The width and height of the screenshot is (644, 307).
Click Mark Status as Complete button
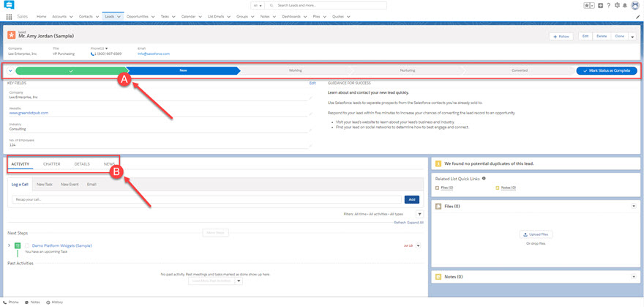pos(606,71)
